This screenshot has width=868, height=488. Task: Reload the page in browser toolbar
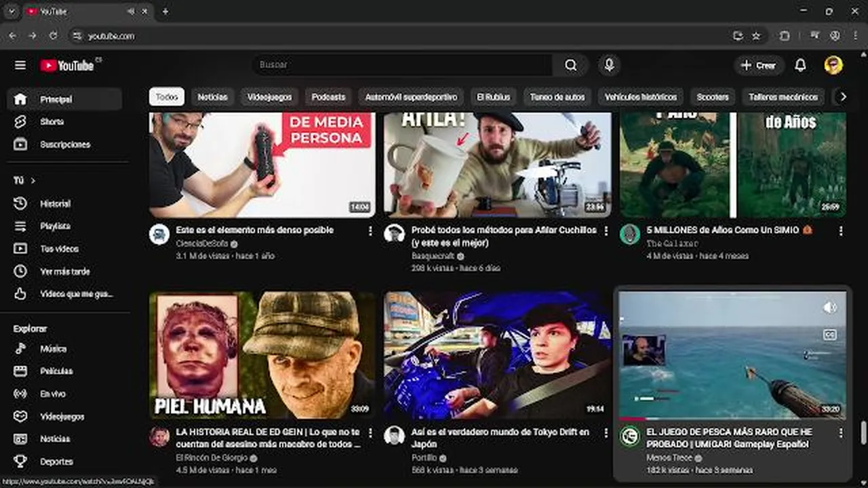pyautogui.click(x=54, y=36)
